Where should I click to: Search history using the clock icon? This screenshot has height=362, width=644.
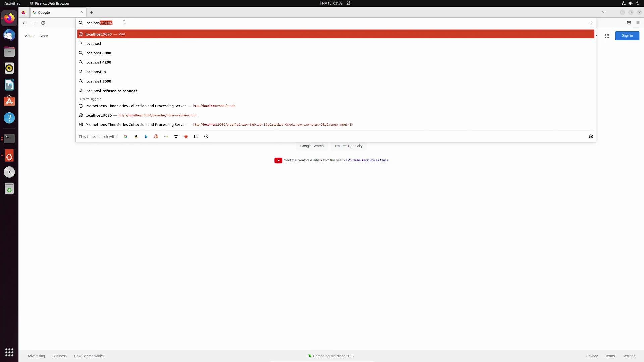[206, 137]
